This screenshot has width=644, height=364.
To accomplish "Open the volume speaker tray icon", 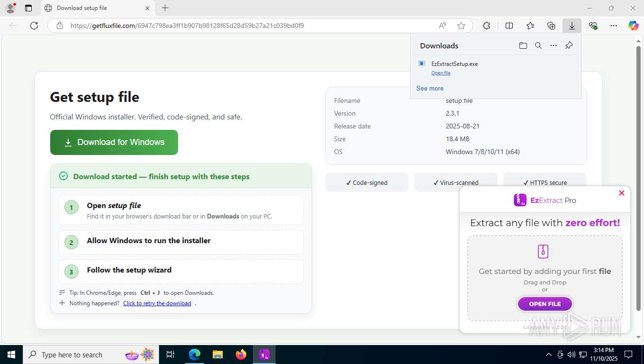I will (x=571, y=355).
